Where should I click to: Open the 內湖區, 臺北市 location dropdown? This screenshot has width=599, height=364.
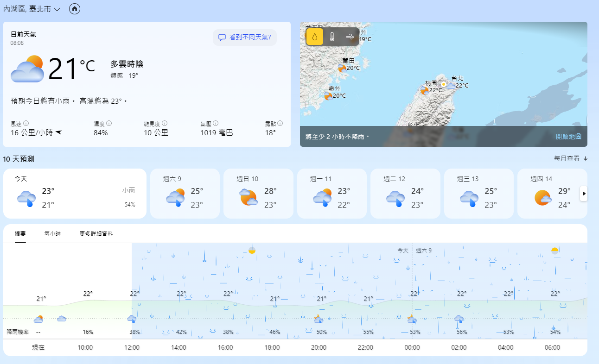coord(32,9)
